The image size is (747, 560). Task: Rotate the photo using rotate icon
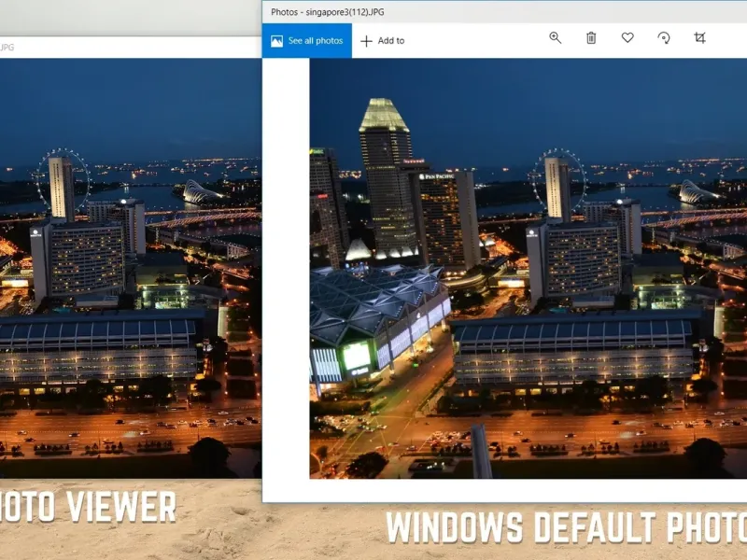click(x=664, y=38)
